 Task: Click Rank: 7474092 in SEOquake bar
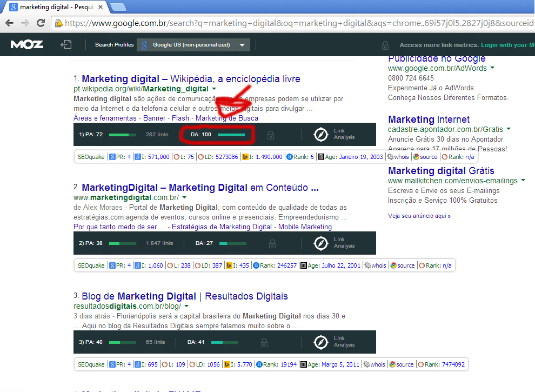pos(445,364)
